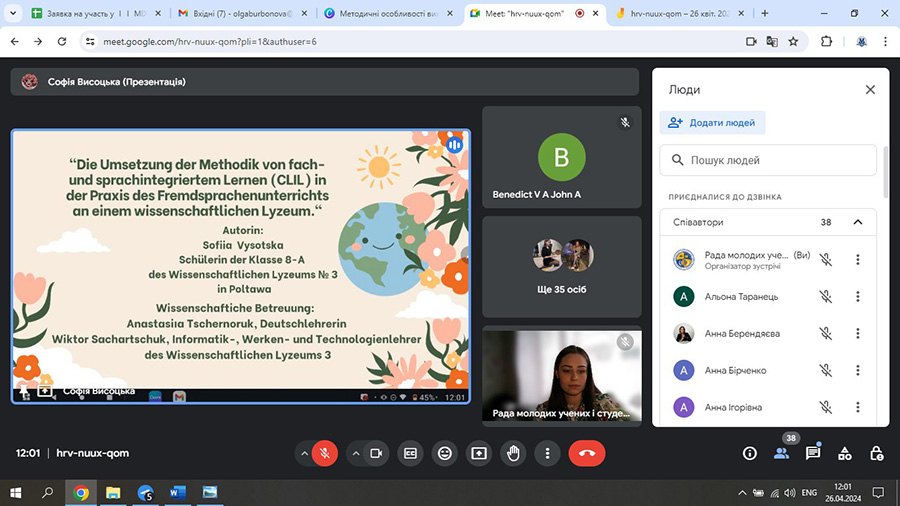
Task: Open the chat messages panel
Action: pyautogui.click(x=813, y=453)
